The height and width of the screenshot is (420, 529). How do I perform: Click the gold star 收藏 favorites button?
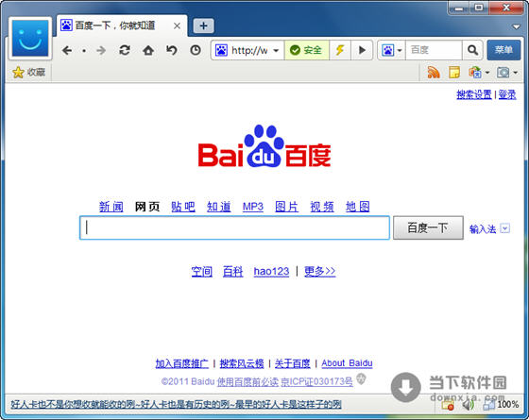click(x=28, y=72)
